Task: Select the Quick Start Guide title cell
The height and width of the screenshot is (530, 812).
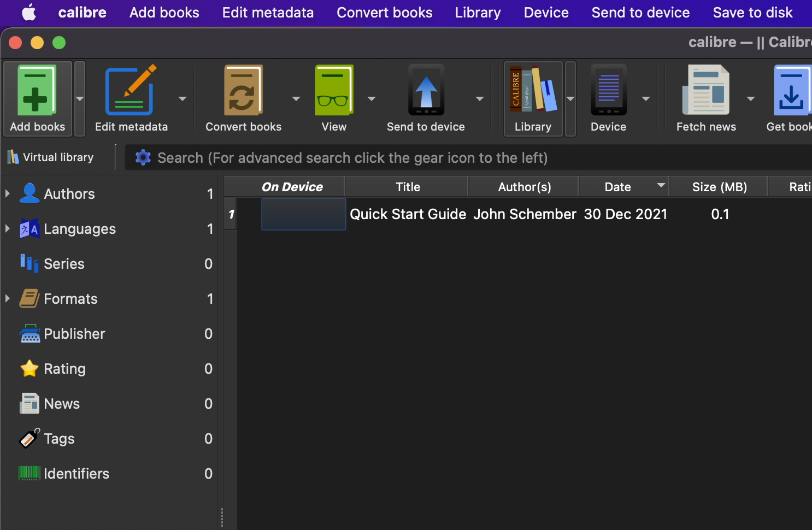Action: pyautogui.click(x=408, y=214)
